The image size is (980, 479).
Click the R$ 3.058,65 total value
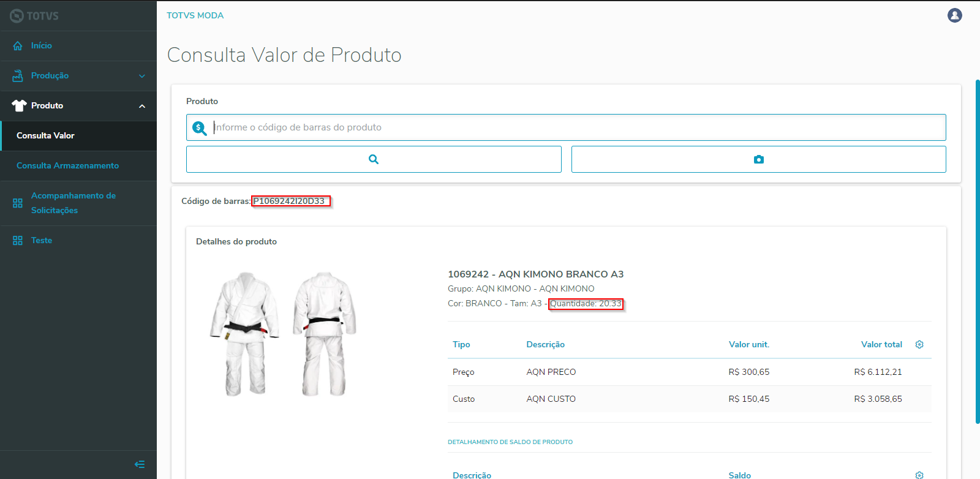tap(878, 399)
